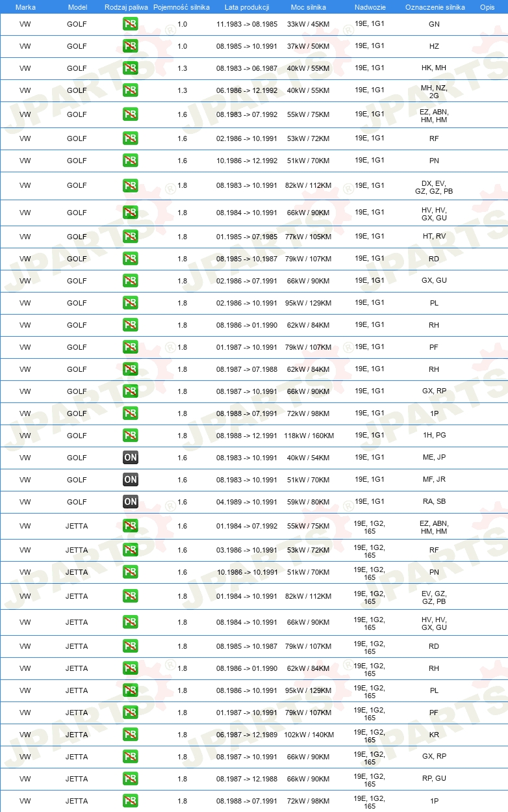The image size is (508, 812).
Task: Select the PB icon in the Jetta EV, GZ row
Action: click(131, 596)
